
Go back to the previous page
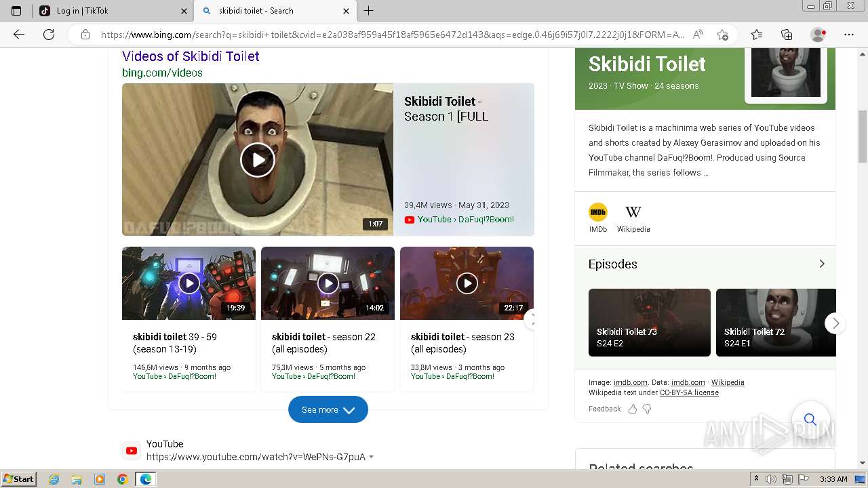(x=19, y=35)
